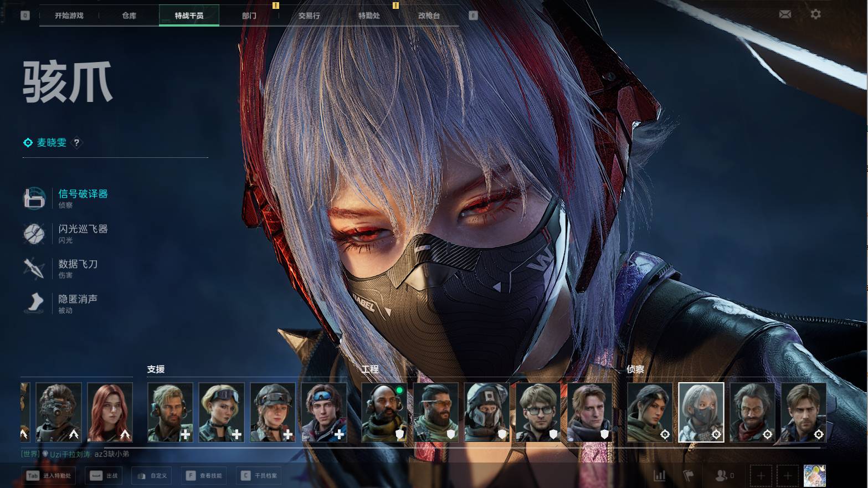Select blonde support operator with goggles

[x=222, y=413]
